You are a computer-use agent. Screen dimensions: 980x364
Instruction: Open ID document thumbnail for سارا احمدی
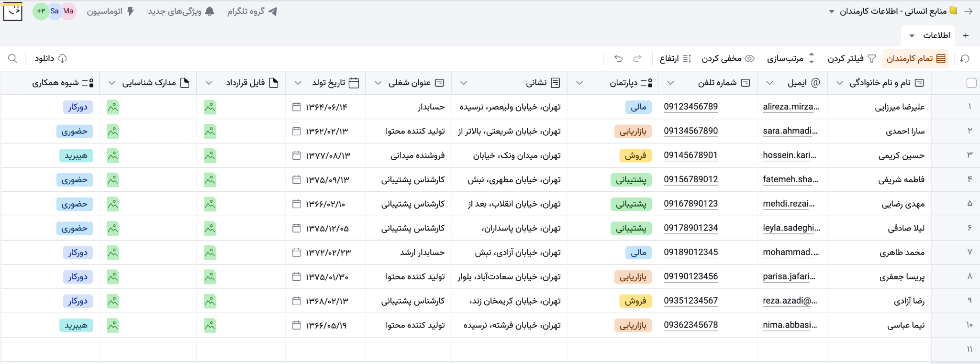(113, 132)
